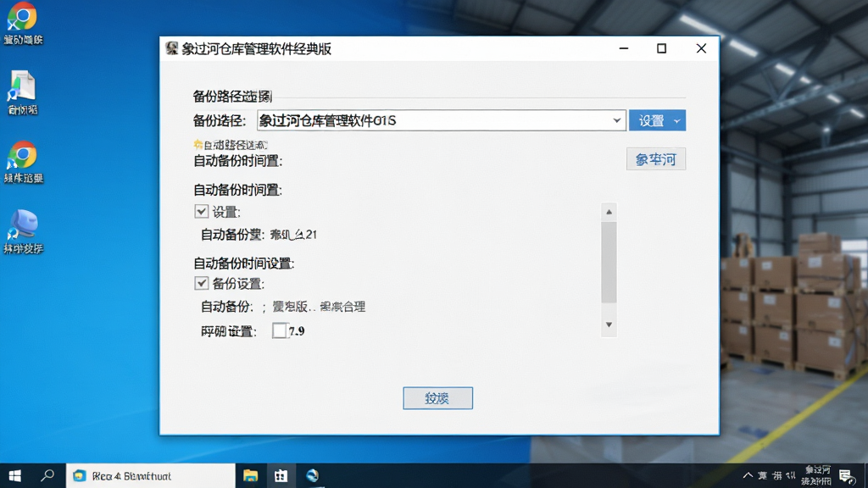Toggle the 设置 checkbox
Viewport: 868px width, 488px height.
click(202, 211)
